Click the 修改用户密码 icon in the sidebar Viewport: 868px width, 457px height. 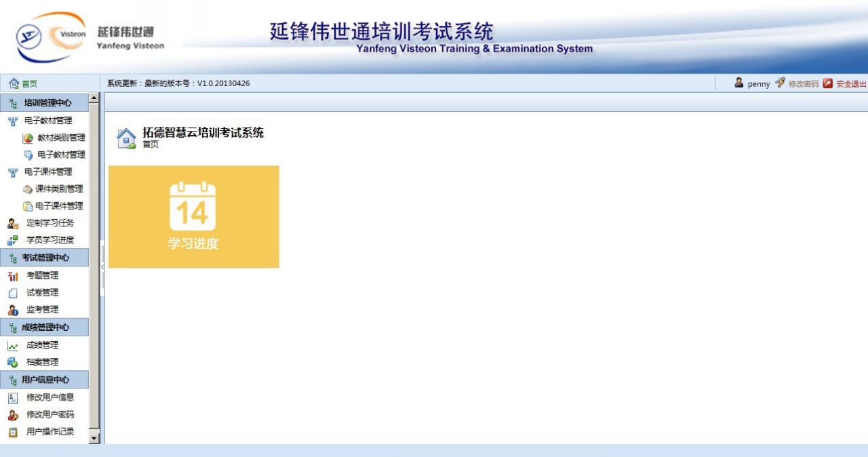[13, 415]
